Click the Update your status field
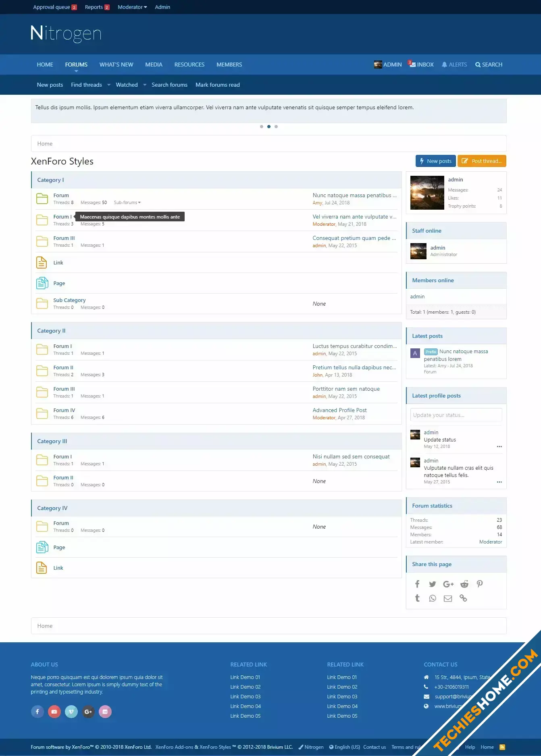Image resolution: width=541 pixels, height=756 pixels. 456,415
